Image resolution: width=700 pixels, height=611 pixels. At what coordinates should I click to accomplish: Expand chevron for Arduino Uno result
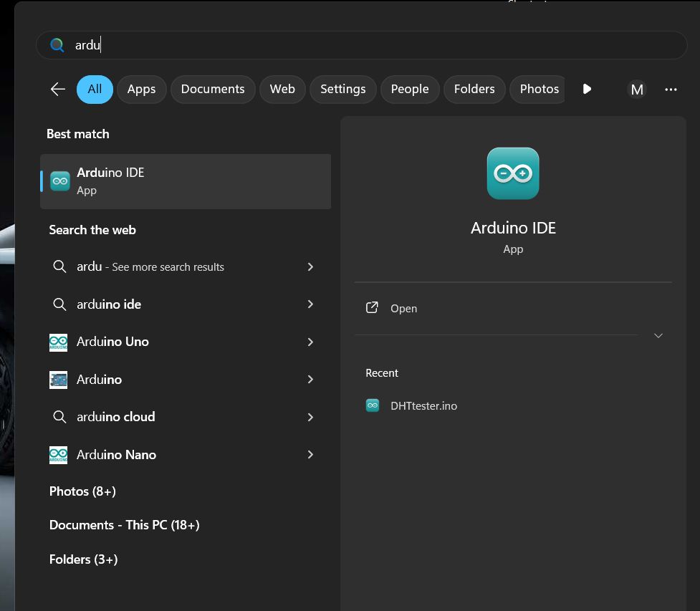310,342
